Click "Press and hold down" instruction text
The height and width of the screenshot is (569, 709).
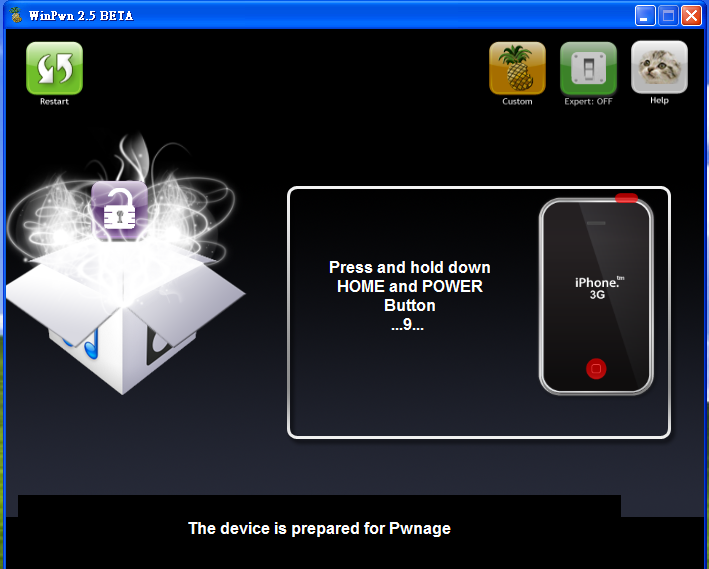[x=409, y=267]
